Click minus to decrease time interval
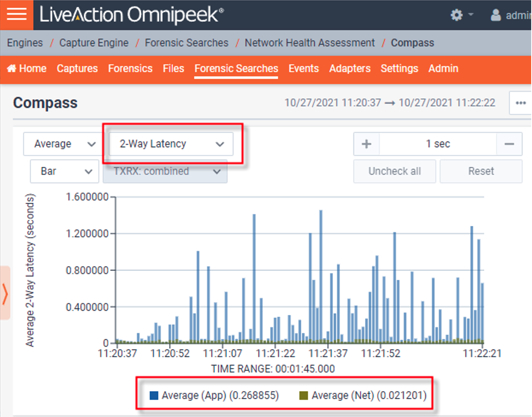Viewport: 532px width, 417px height. [x=509, y=144]
